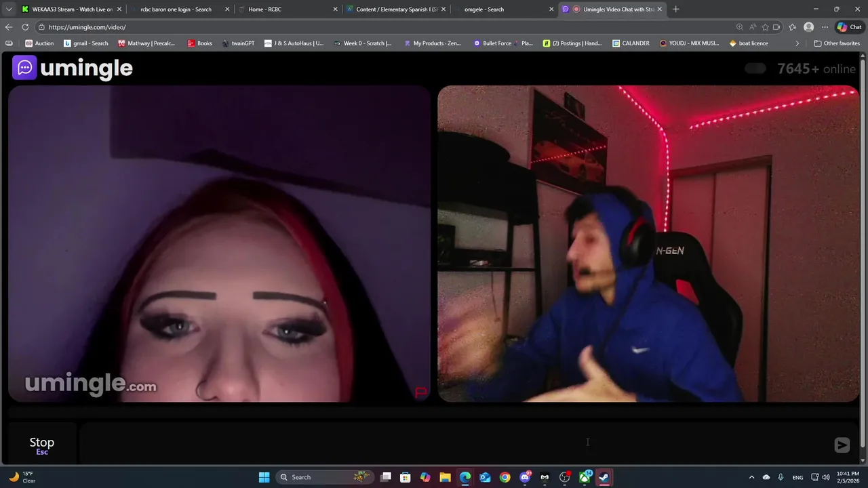Open the Mathway Precalc bookmark
This screenshot has width=868, height=488.
pos(146,43)
